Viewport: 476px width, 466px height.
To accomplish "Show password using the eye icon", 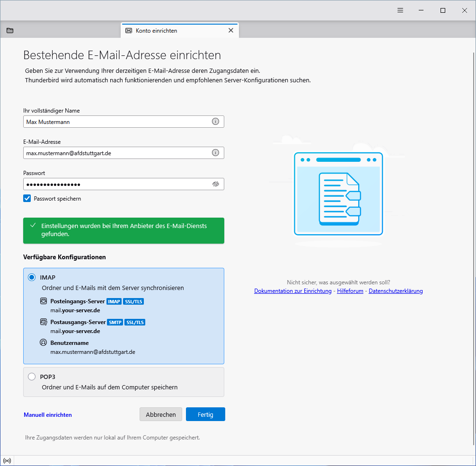I will point(216,184).
